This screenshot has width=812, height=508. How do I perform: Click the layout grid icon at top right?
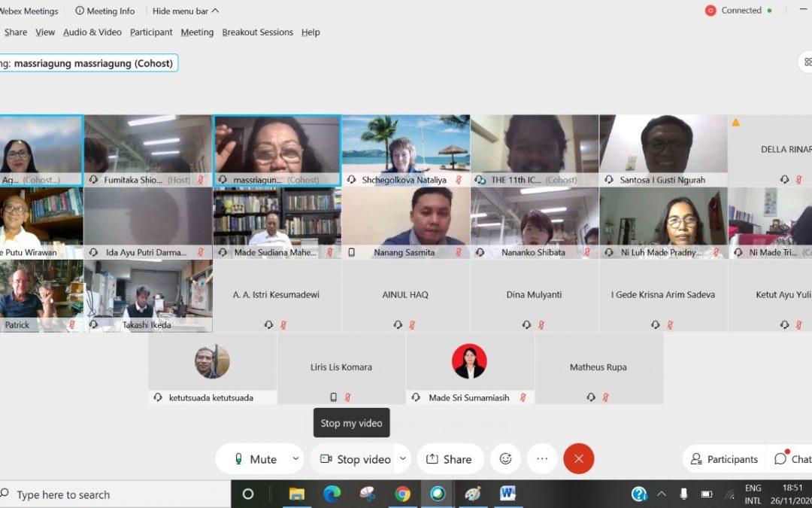point(807,62)
